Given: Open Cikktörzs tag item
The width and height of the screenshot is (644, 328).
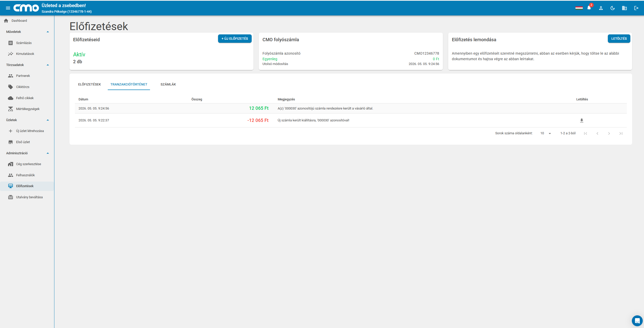Looking at the screenshot, I should [27, 87].
